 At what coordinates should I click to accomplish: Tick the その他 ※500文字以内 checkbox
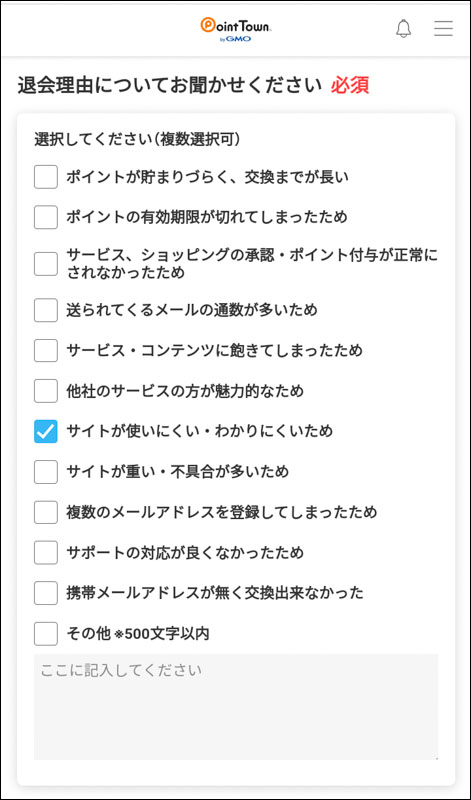[46, 634]
